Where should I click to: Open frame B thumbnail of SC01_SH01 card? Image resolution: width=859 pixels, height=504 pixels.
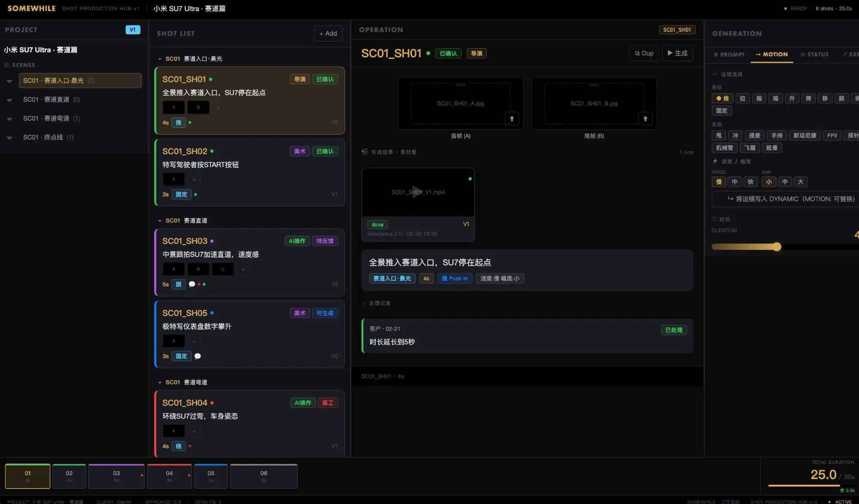[198, 107]
